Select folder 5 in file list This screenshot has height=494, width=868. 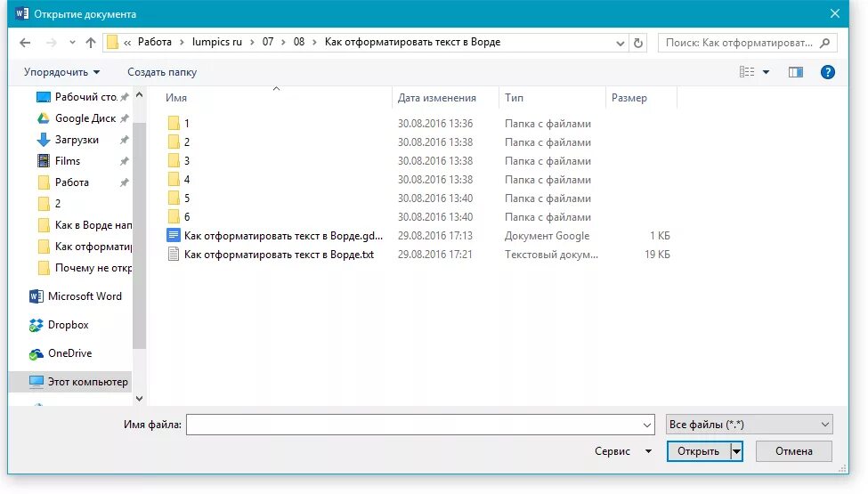pyautogui.click(x=179, y=198)
